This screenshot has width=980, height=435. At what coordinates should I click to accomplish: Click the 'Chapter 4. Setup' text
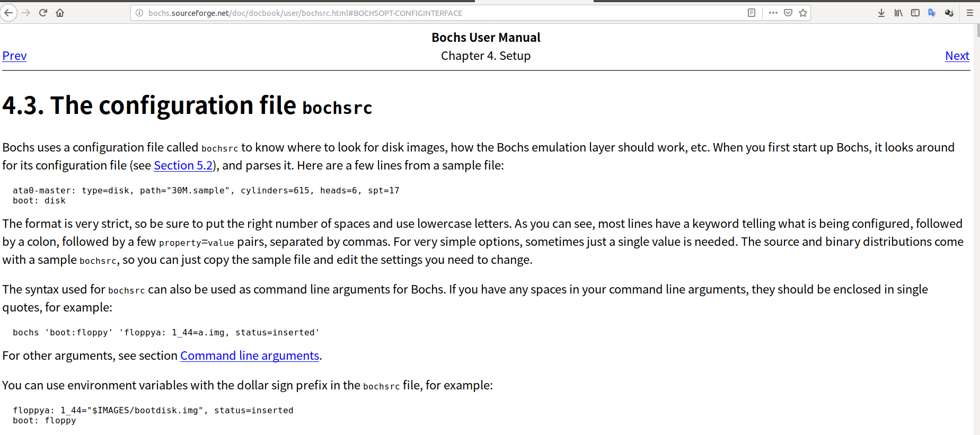(x=485, y=56)
